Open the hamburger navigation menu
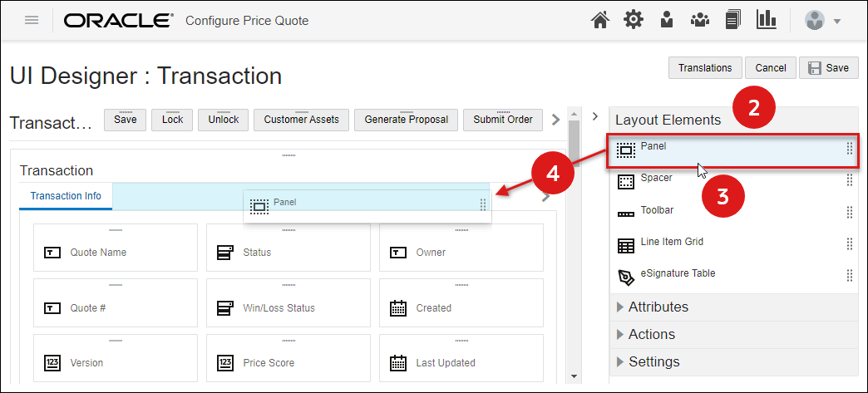This screenshot has height=393, width=868. coord(32,21)
